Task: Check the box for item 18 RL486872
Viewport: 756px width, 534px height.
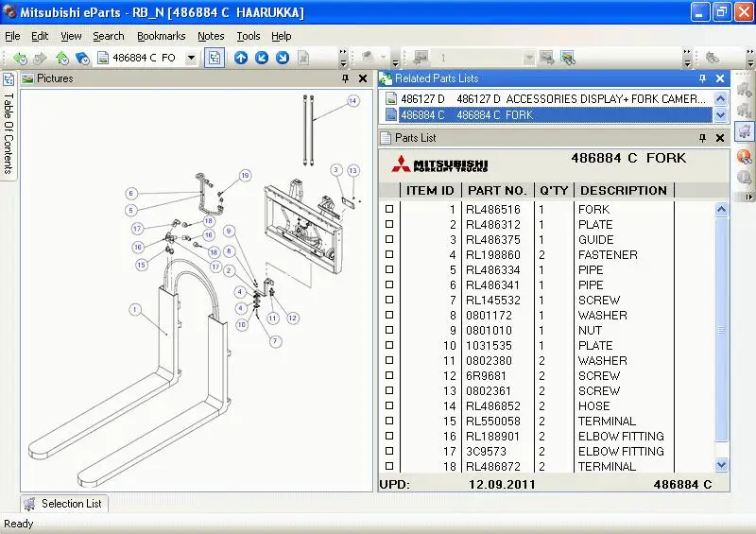Action: click(389, 466)
